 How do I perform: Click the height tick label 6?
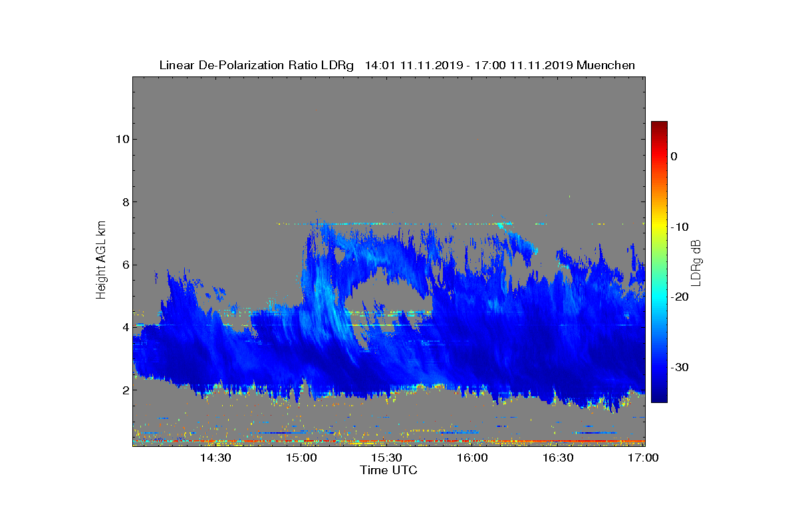click(124, 265)
